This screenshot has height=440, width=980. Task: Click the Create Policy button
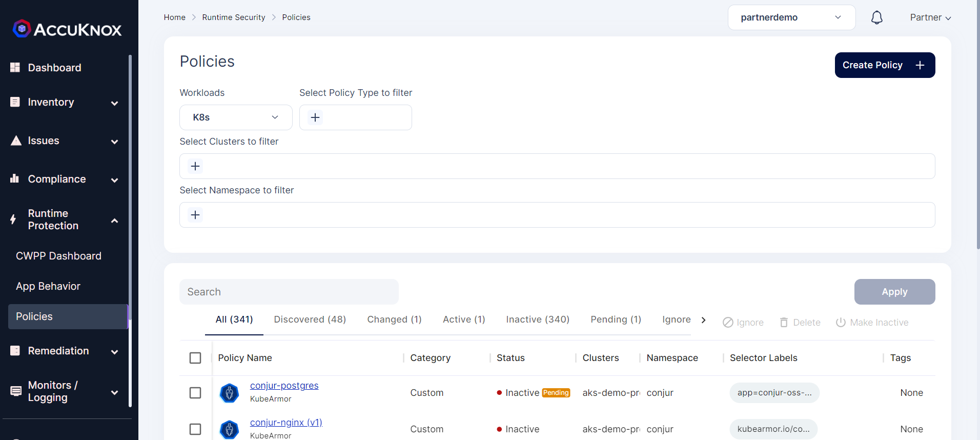coord(885,65)
